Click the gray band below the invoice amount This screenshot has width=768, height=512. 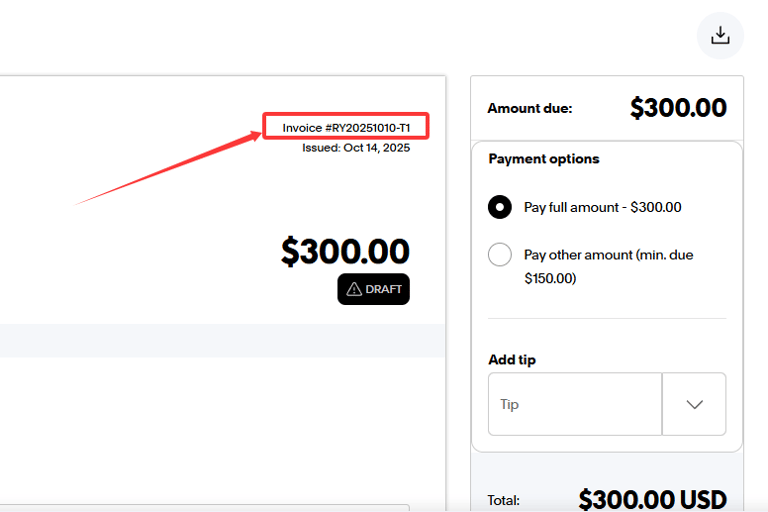[220, 340]
